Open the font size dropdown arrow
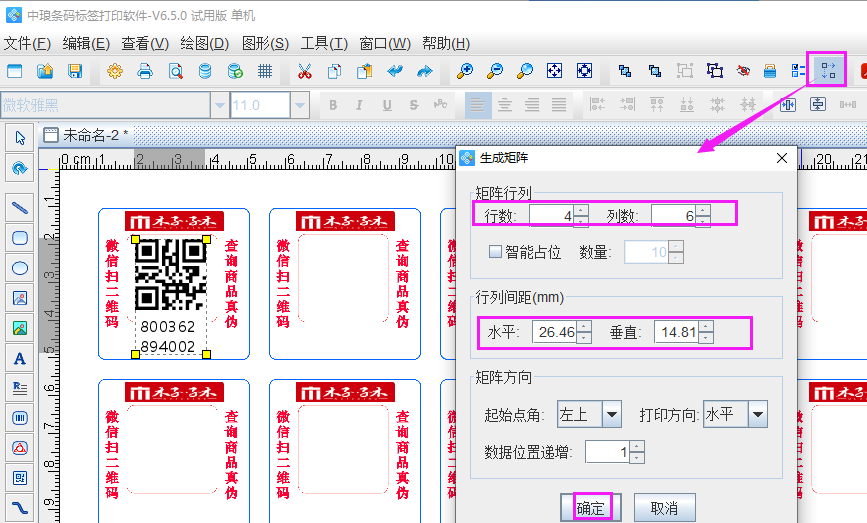Screen dimensions: 867x523 pyautogui.click(x=300, y=104)
